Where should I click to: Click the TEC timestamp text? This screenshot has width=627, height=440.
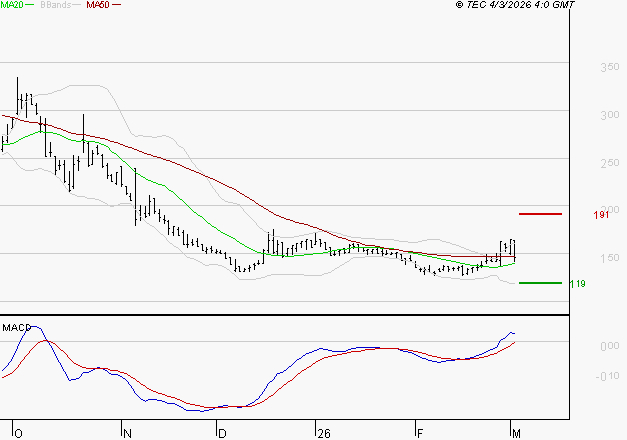515,5
